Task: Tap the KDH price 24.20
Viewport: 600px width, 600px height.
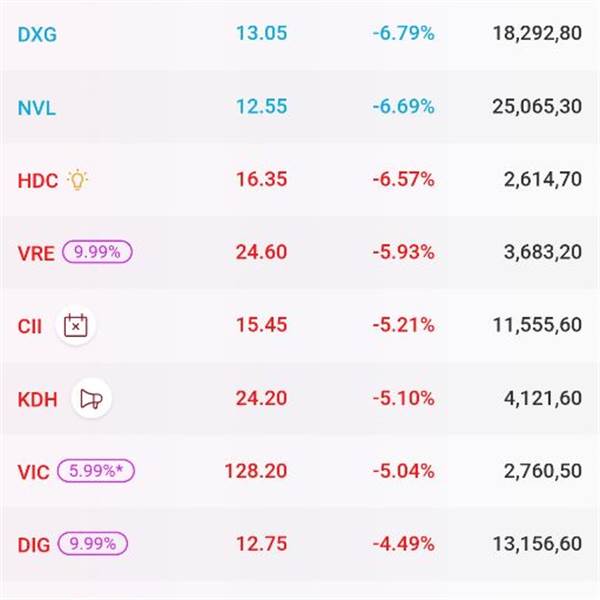Action: 261,398
